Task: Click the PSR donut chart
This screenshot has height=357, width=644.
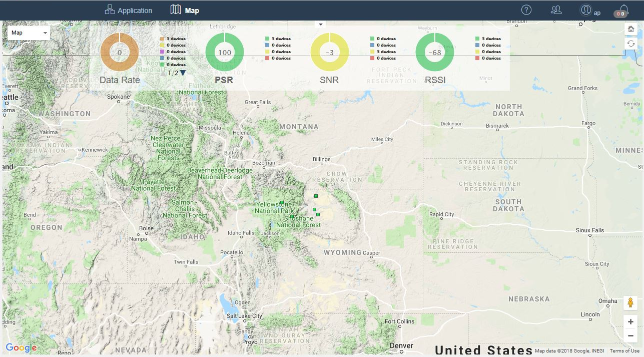Action: (x=225, y=53)
